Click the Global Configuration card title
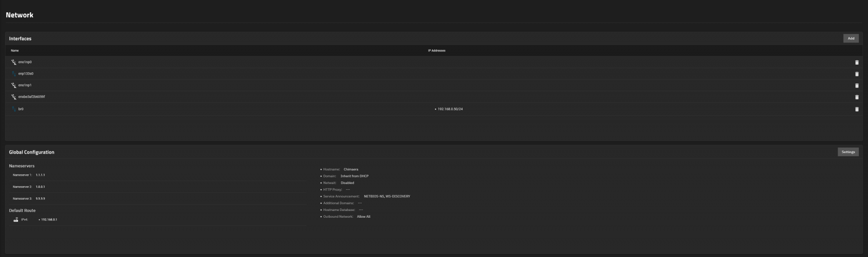 (32, 152)
